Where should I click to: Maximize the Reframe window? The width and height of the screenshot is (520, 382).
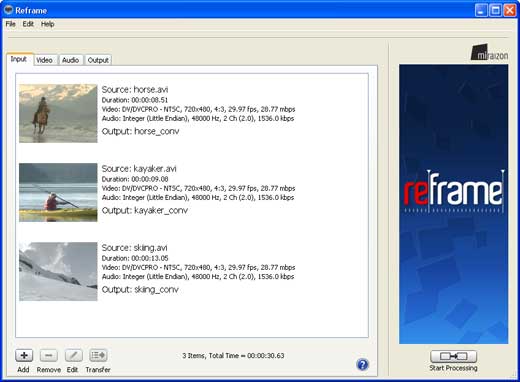click(495, 10)
